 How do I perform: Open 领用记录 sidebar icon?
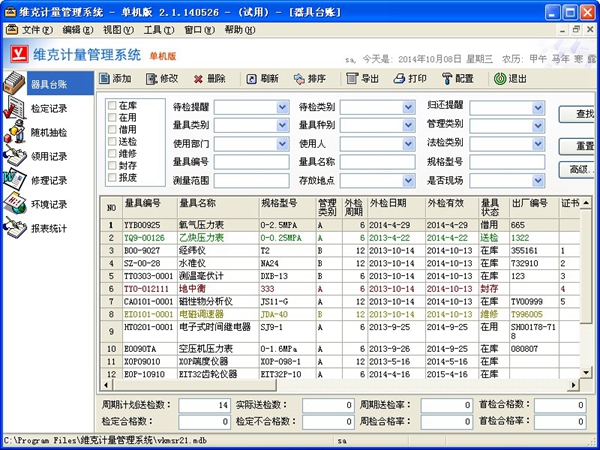(x=15, y=155)
